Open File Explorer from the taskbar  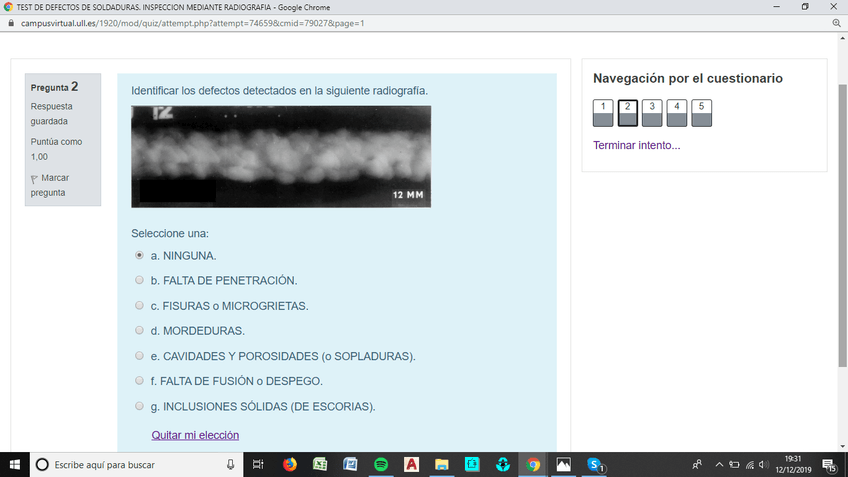click(x=441, y=465)
